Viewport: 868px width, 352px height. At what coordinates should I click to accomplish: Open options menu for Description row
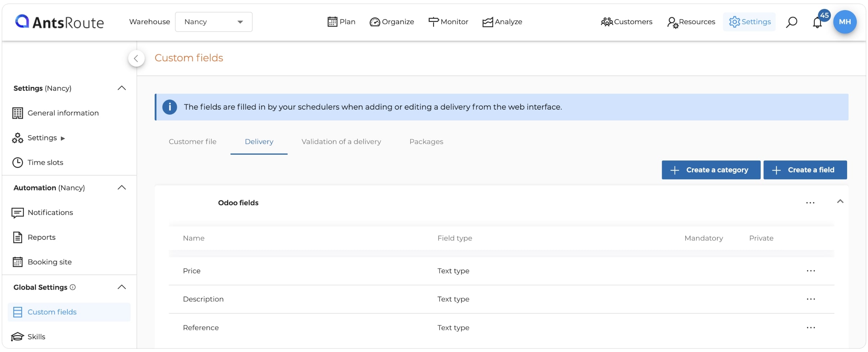[x=811, y=299]
